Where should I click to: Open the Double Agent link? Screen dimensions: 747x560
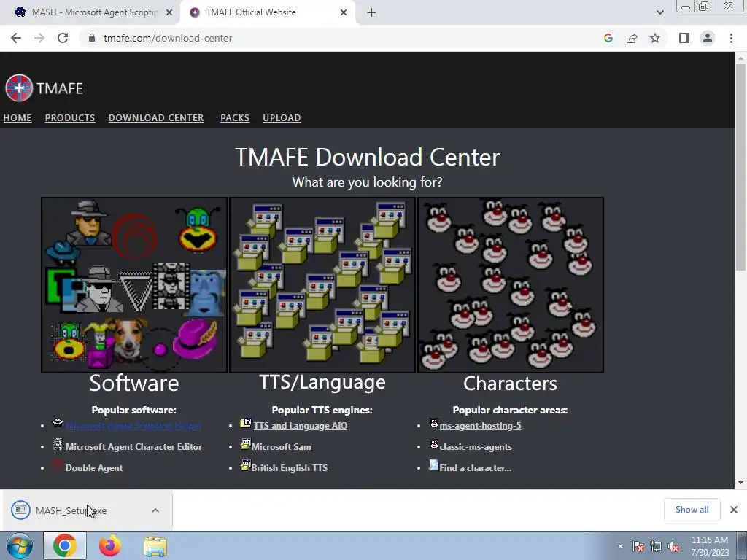(x=94, y=468)
